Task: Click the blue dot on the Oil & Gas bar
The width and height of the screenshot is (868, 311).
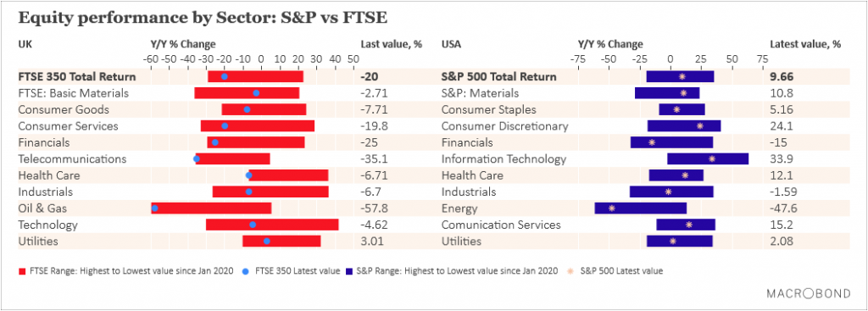Action: tap(155, 208)
